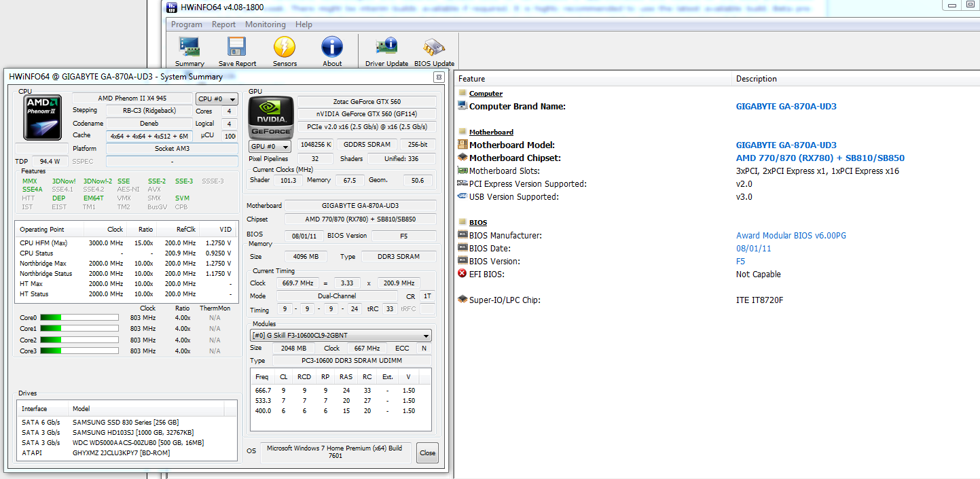Select the GHYXMZ BD-ROM drive row
Image resolution: width=980 pixels, height=479 pixels.
(127, 453)
